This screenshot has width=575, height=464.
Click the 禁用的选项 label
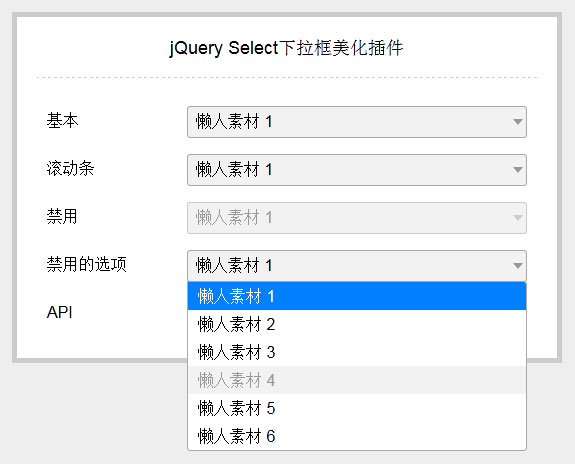pyautogui.click(x=87, y=264)
